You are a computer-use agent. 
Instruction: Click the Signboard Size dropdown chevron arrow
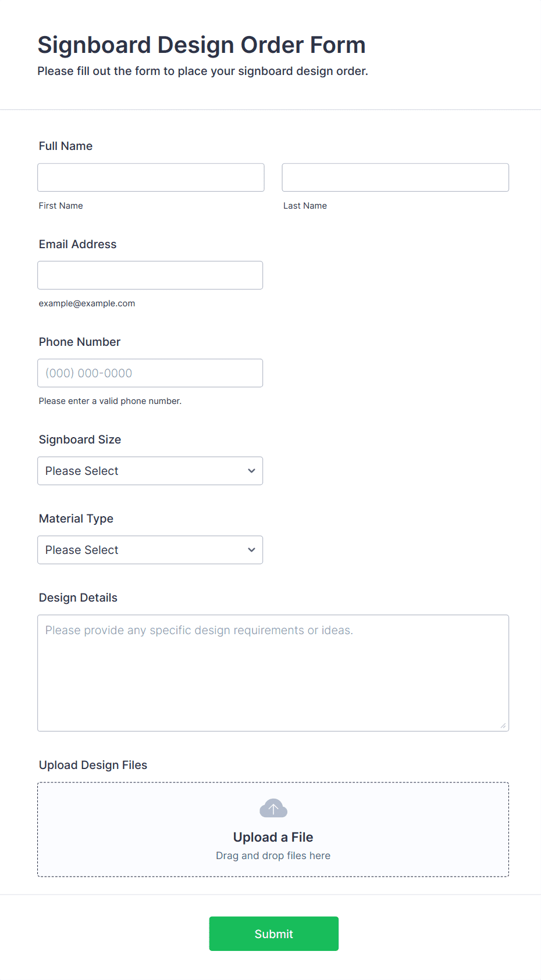[x=251, y=471]
